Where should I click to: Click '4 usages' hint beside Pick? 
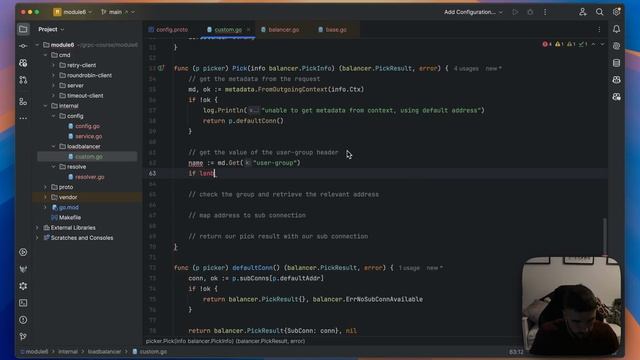point(466,69)
